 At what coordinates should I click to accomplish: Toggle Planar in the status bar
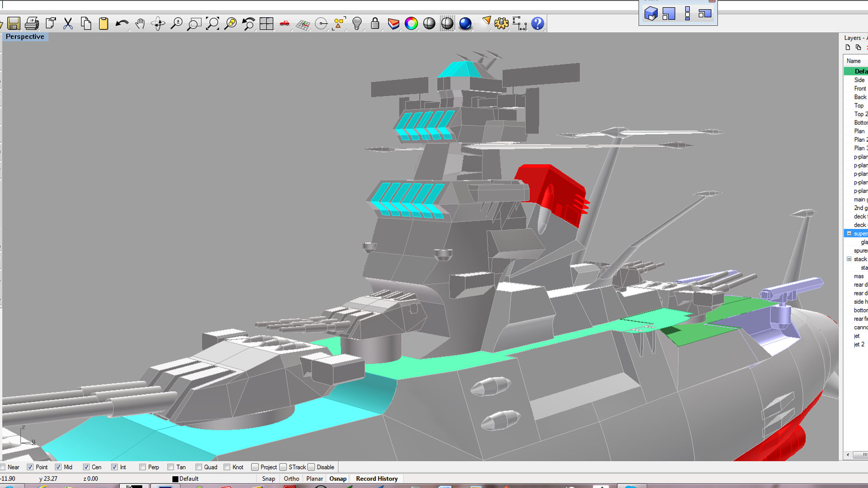point(315,479)
